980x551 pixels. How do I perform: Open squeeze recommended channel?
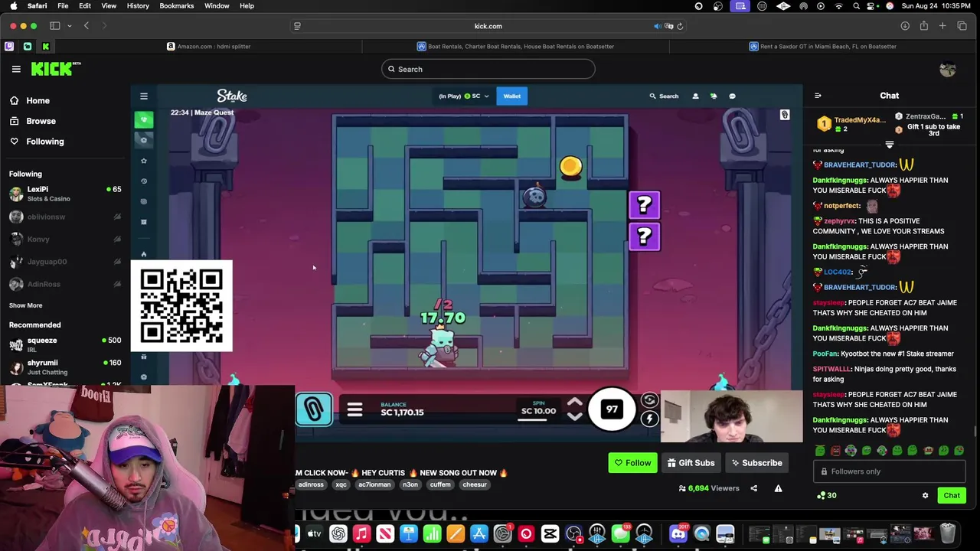click(65, 344)
